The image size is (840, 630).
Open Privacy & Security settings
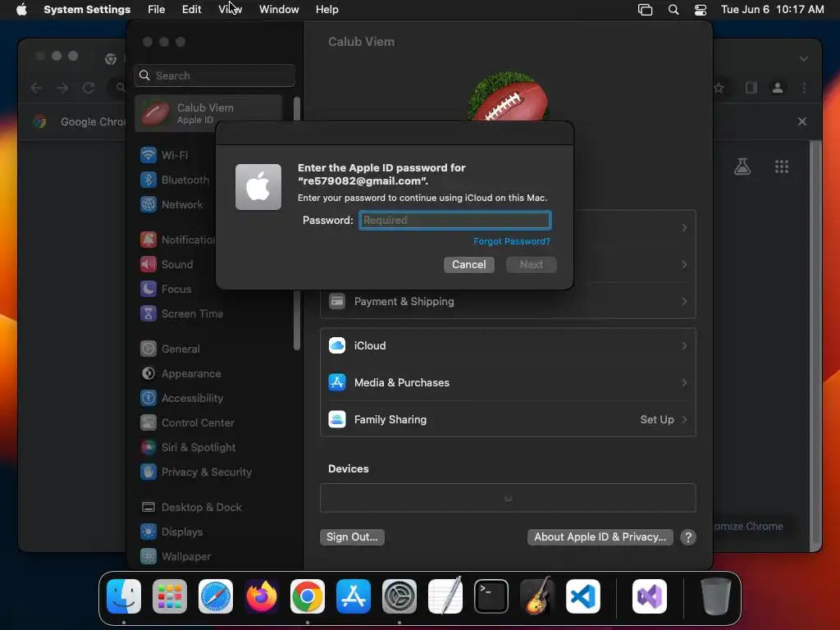(x=195, y=472)
